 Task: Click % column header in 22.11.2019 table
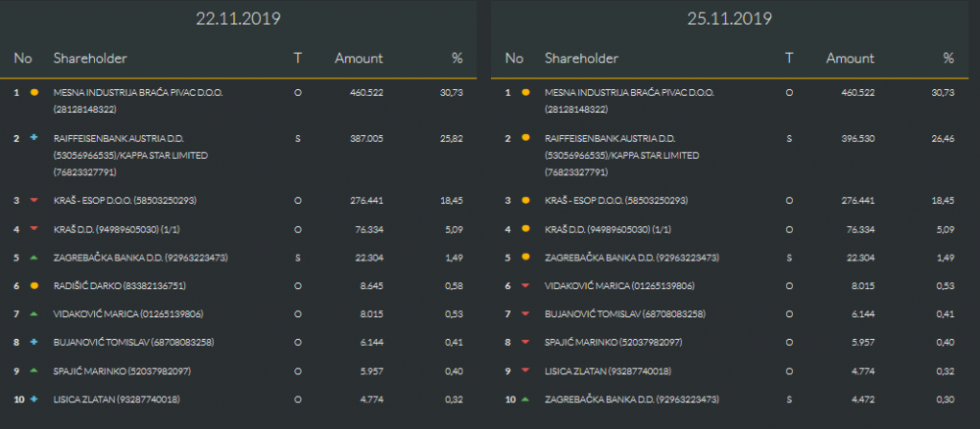point(457,58)
